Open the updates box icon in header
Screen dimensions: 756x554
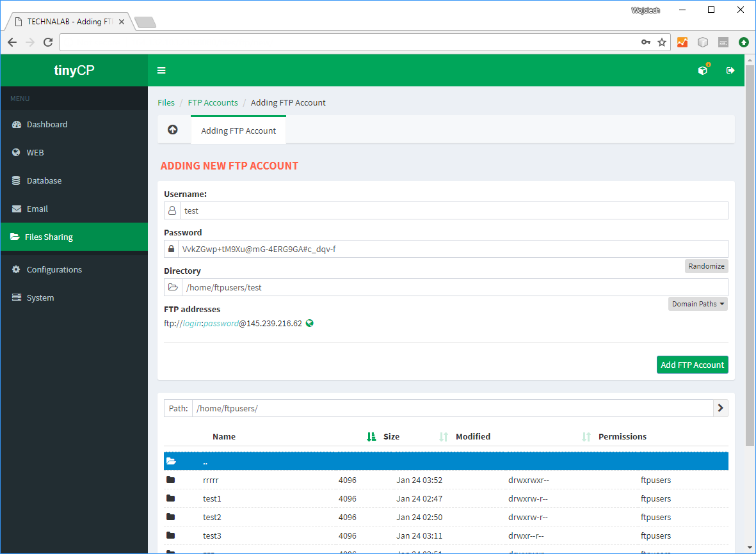tap(704, 70)
